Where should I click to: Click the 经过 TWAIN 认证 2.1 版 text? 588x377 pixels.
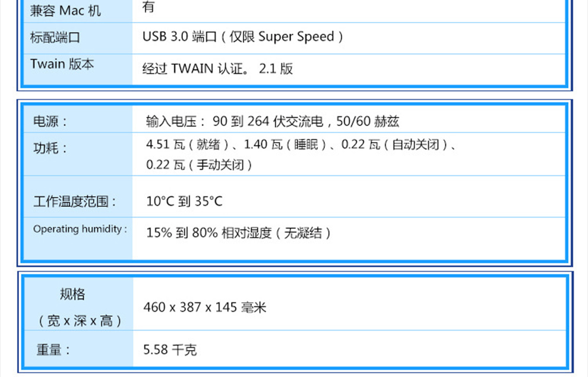[x=217, y=68]
